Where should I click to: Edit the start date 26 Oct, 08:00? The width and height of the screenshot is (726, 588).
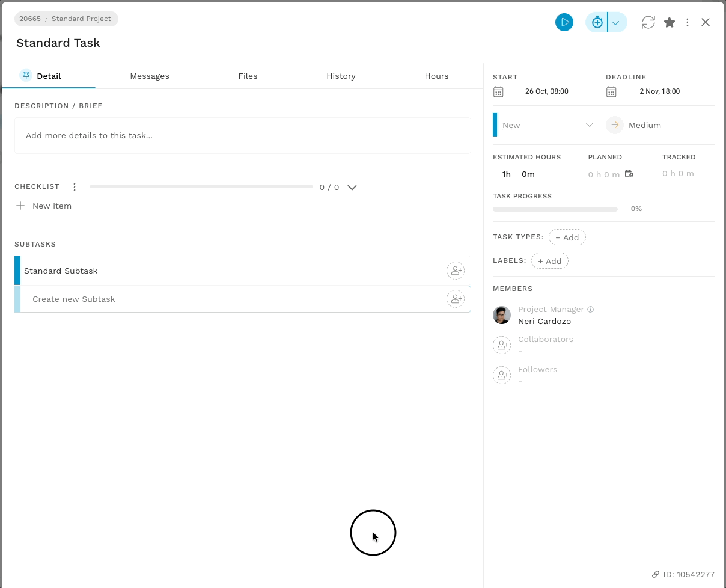point(547,91)
